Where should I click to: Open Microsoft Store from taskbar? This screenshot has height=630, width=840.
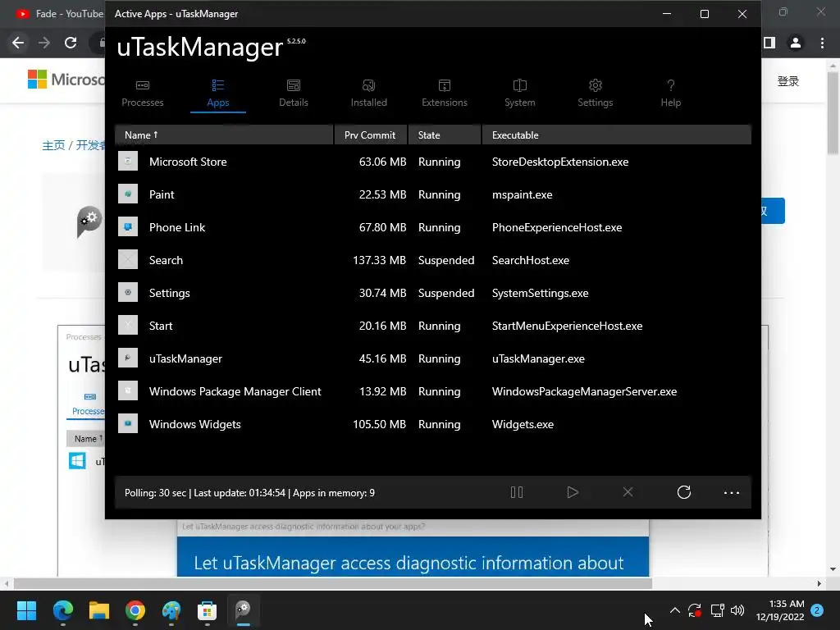[208, 610]
